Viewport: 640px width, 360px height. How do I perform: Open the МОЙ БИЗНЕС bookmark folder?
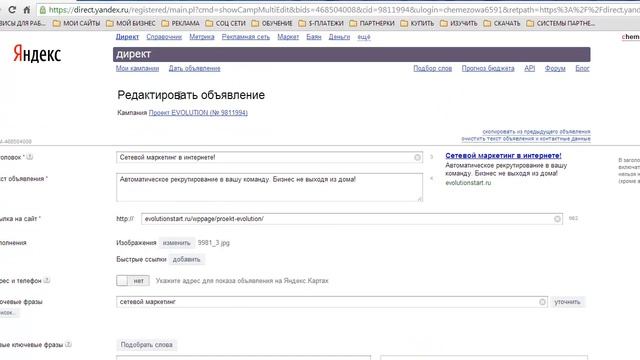click(131, 24)
